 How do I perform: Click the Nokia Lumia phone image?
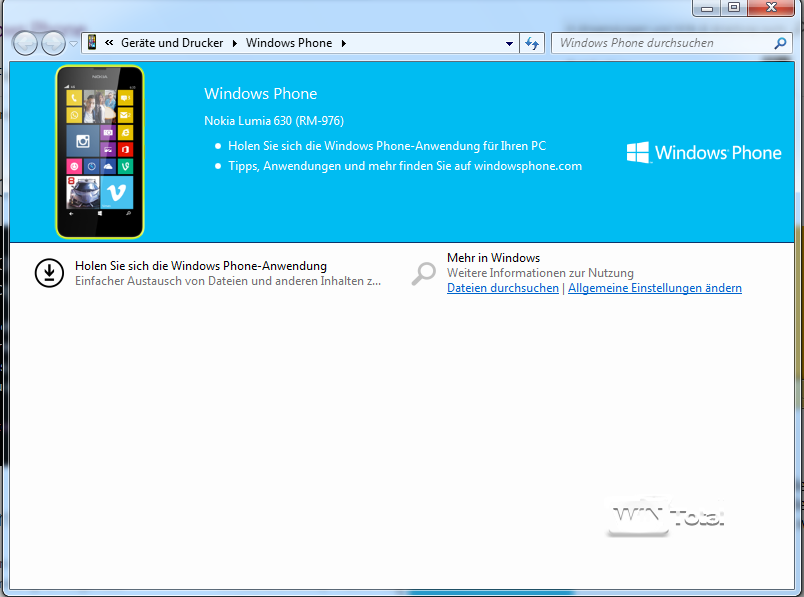click(100, 152)
